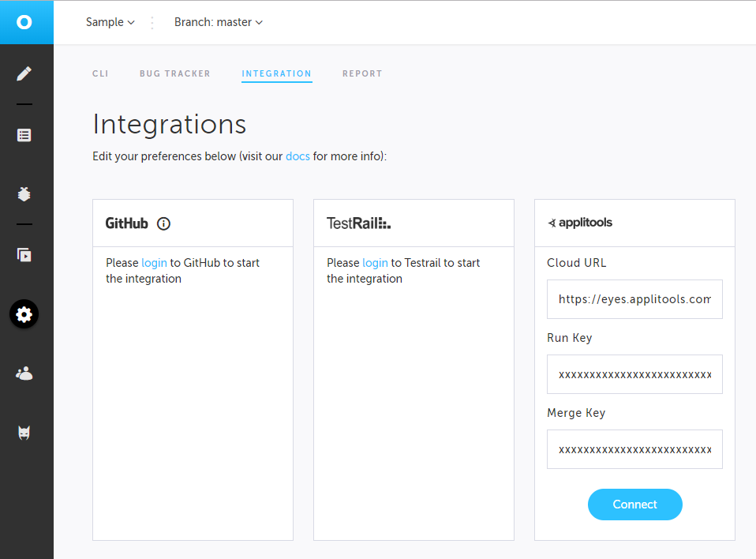Focus the Run Key input field

coord(634,374)
